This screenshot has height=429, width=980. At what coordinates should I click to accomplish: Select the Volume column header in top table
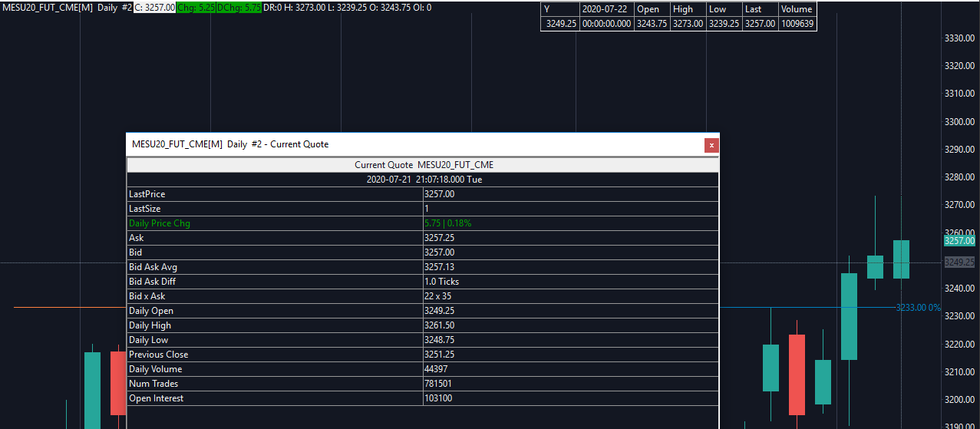(x=797, y=9)
